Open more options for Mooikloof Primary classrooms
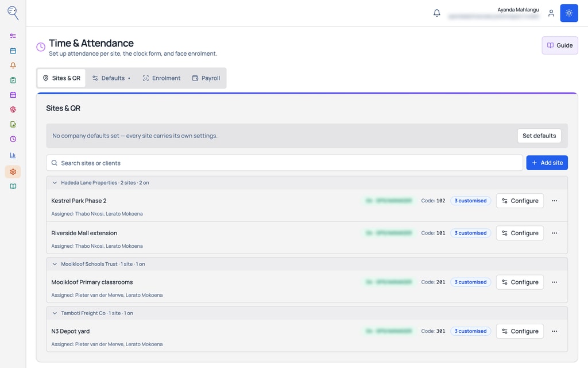588x368 pixels. tap(554, 282)
